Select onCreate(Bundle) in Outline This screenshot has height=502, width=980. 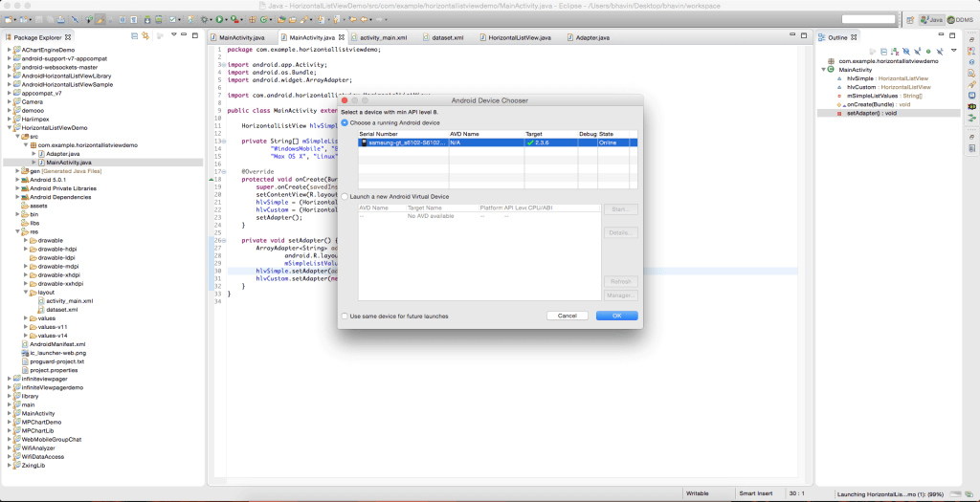[x=879, y=105]
